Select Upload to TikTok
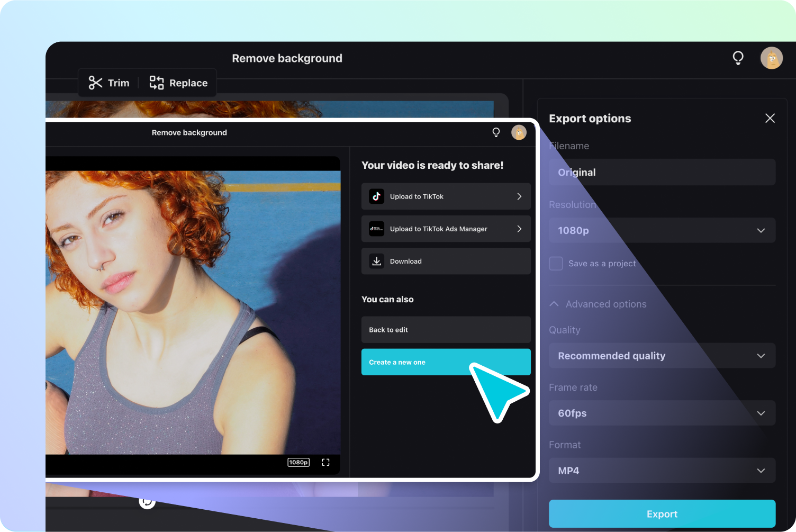 pyautogui.click(x=446, y=196)
